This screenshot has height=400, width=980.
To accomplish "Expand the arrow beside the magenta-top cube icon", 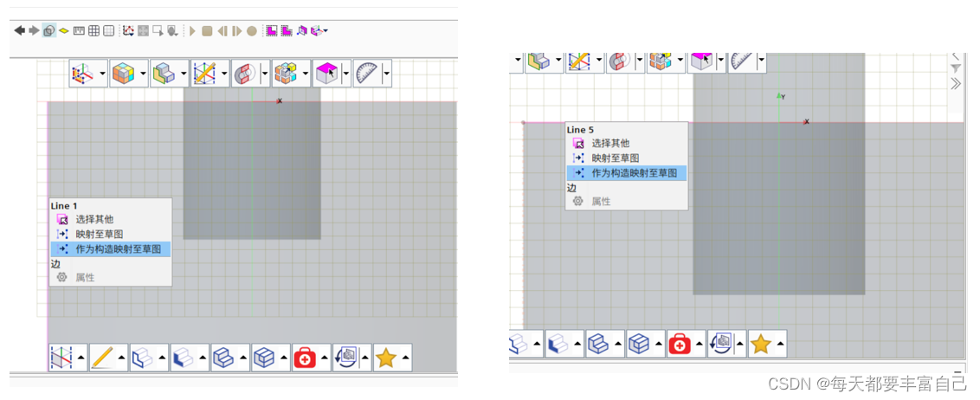I will coord(345,74).
